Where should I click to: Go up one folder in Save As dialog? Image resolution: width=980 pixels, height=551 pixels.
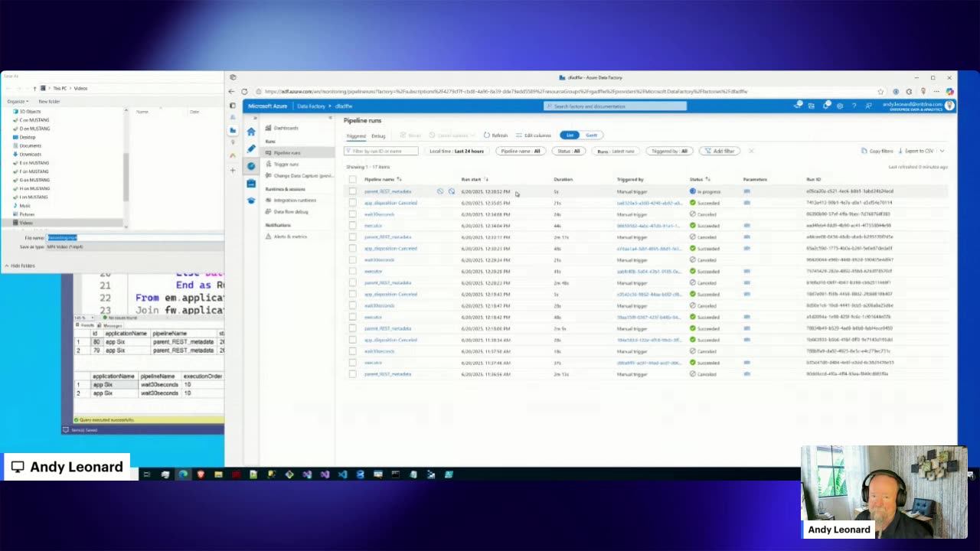pyautogui.click(x=34, y=89)
